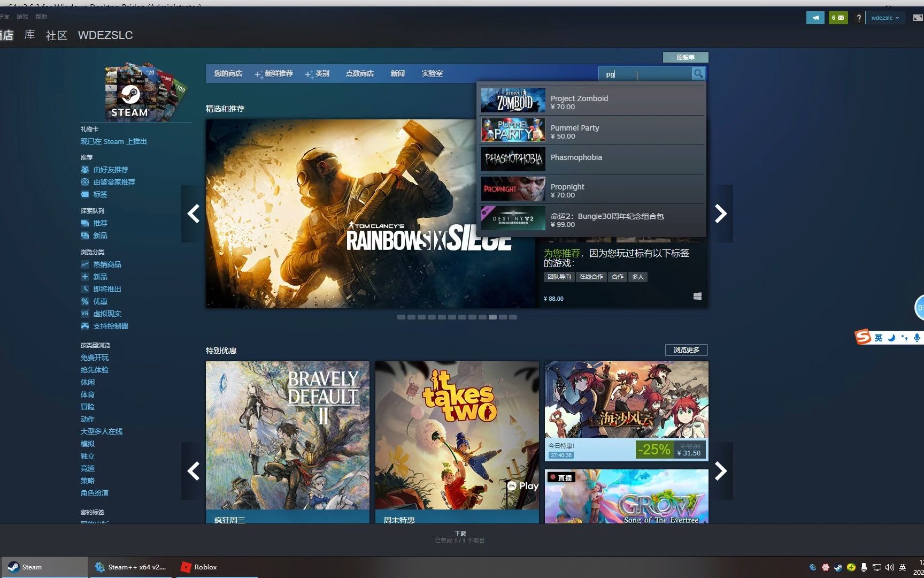This screenshot has height=578, width=924.
Task: Show previous special offers arrow
Action: click(193, 471)
